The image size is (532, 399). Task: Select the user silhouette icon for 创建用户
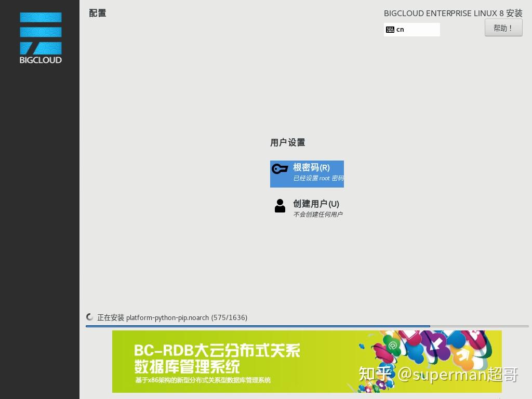280,205
